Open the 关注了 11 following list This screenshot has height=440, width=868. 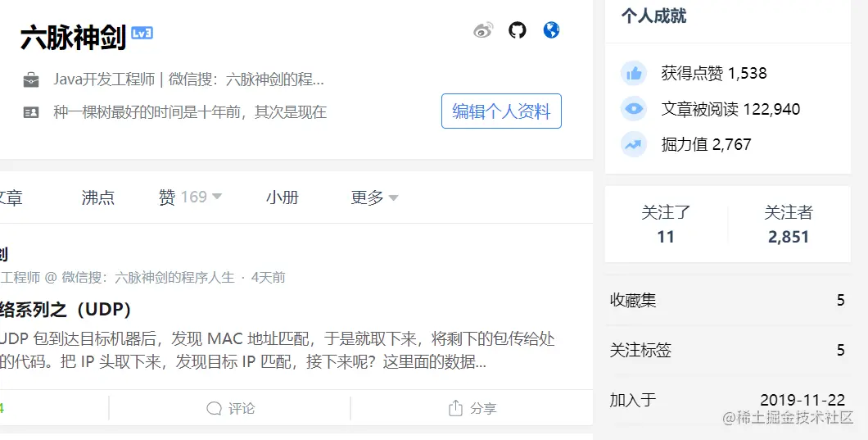click(x=666, y=224)
